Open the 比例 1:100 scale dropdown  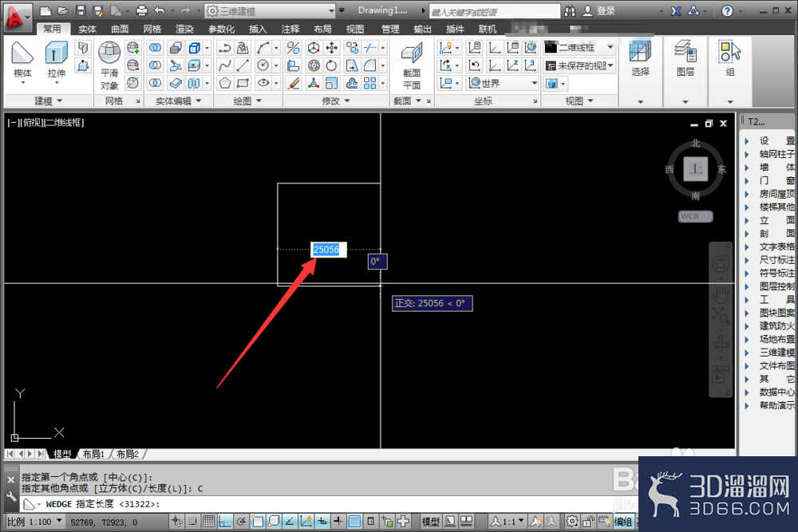[34, 522]
